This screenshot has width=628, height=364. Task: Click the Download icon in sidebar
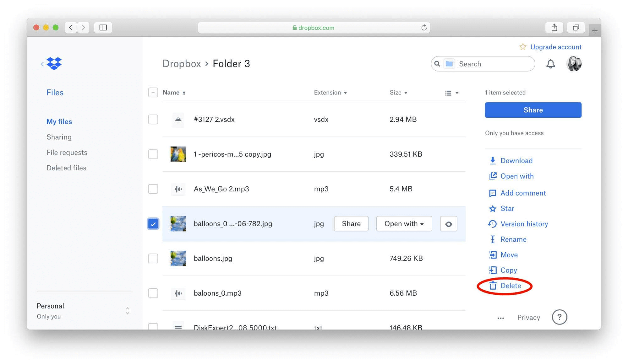click(x=492, y=160)
